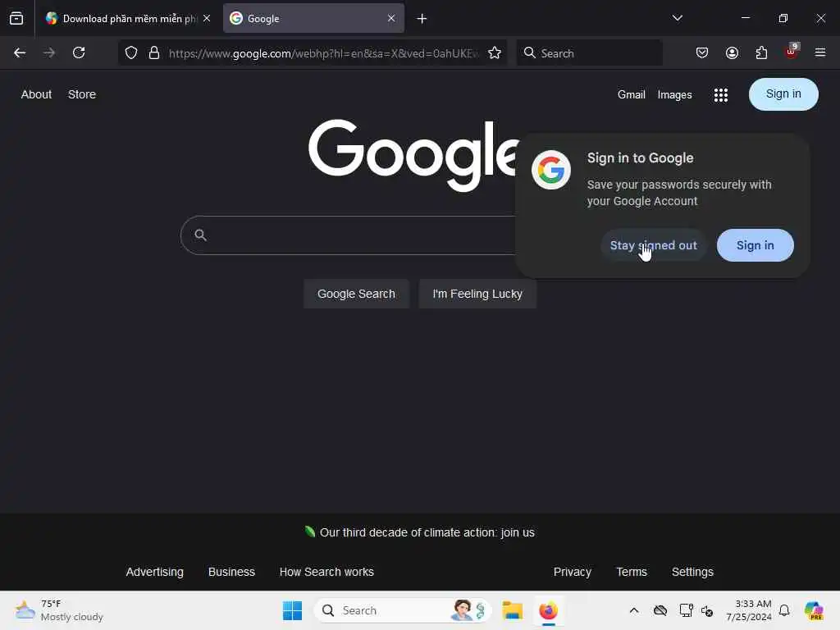840x630 pixels.
Task: Open Pocket save icon in toolbar
Action: point(702,52)
